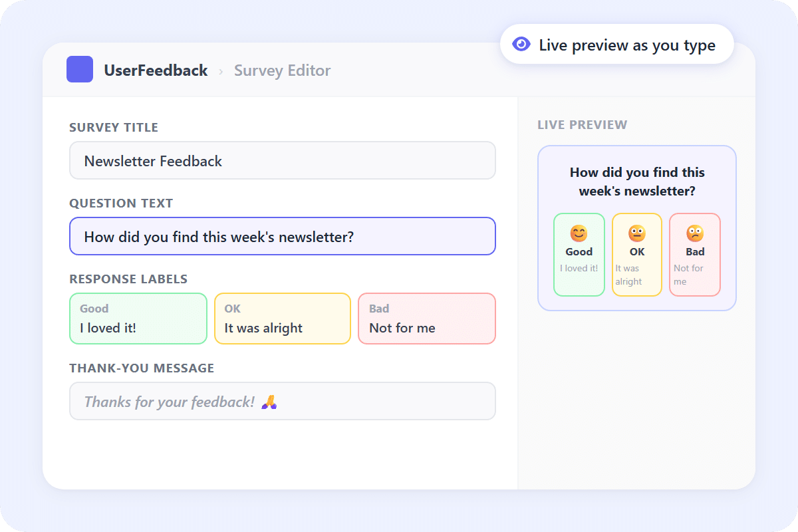The image size is (798, 532).
Task: Click the Question Text input field
Action: 283,236
